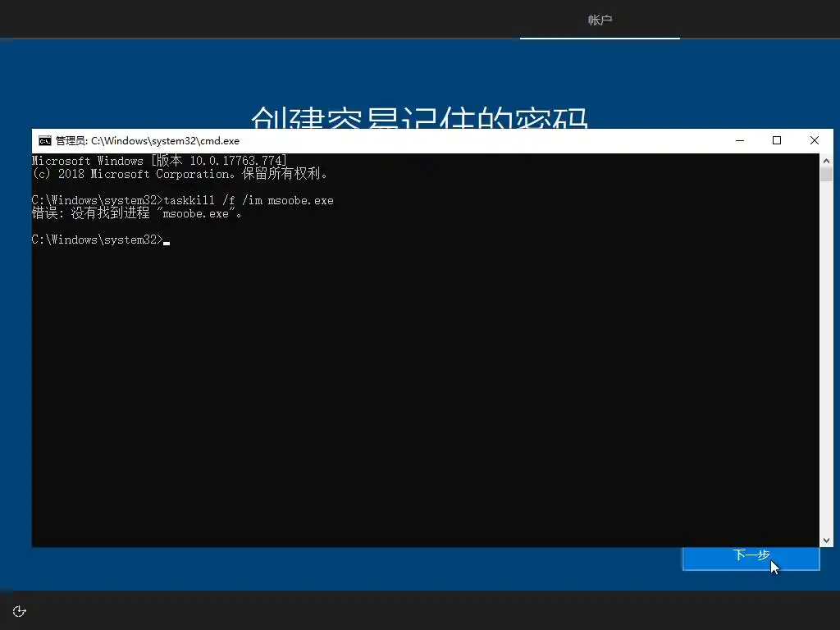This screenshot has width=840, height=630.
Task: Click the 错误: 没有找到进程 error line
Action: (137, 213)
